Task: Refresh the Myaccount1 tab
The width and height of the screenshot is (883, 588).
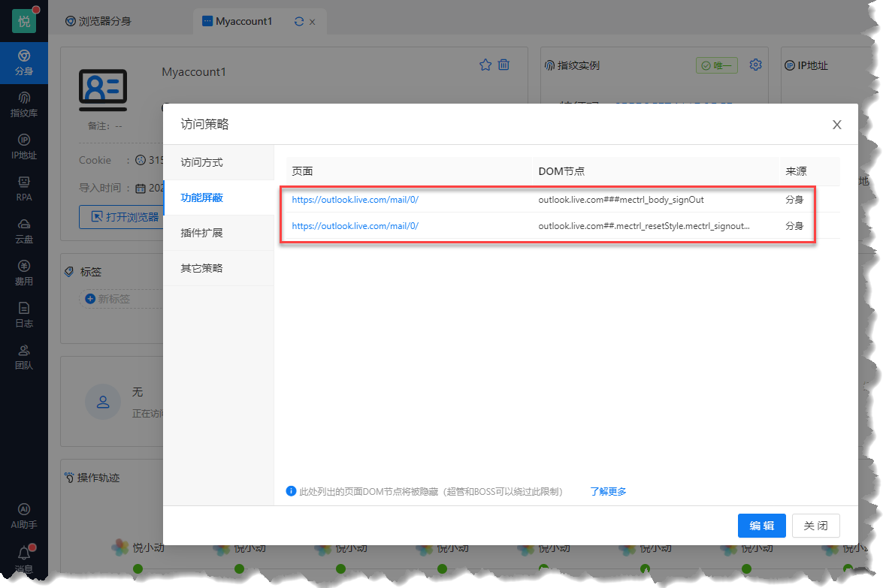Action: (x=299, y=21)
